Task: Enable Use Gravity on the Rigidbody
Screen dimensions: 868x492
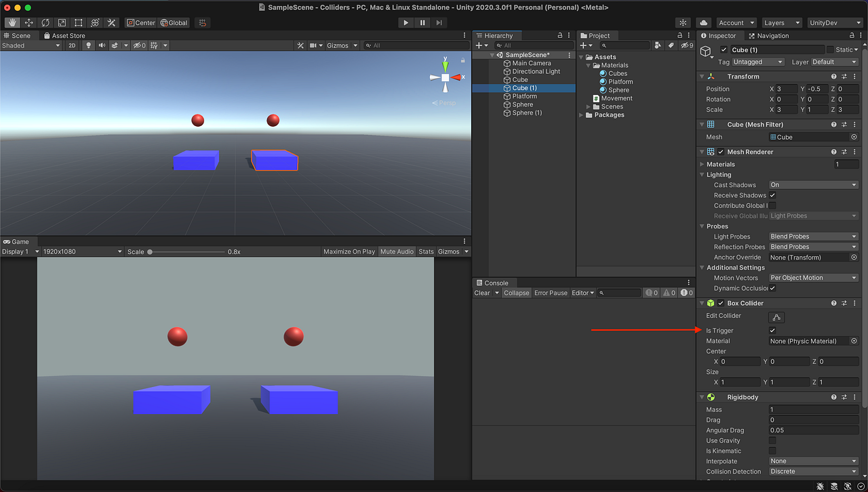Action: (x=772, y=440)
